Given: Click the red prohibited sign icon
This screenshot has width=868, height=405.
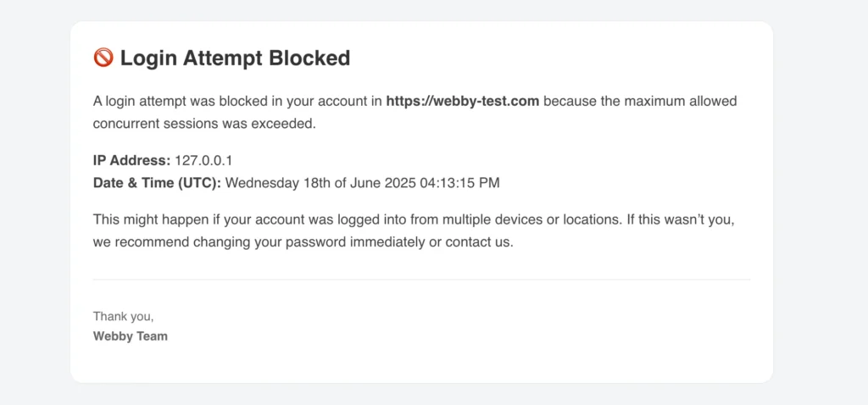Looking at the screenshot, I should pos(103,57).
